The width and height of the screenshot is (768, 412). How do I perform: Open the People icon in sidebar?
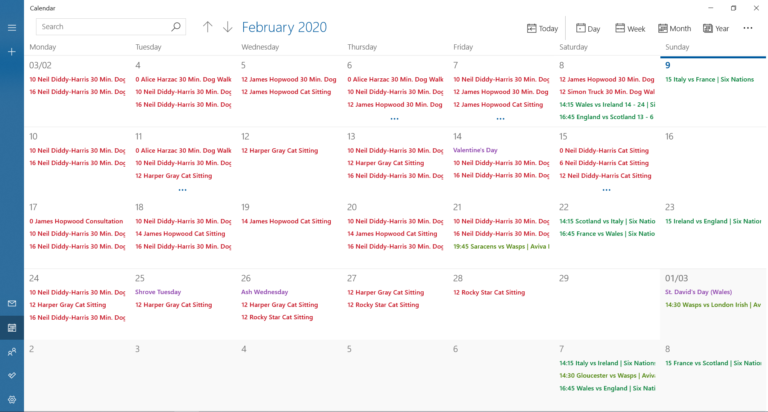click(x=12, y=351)
